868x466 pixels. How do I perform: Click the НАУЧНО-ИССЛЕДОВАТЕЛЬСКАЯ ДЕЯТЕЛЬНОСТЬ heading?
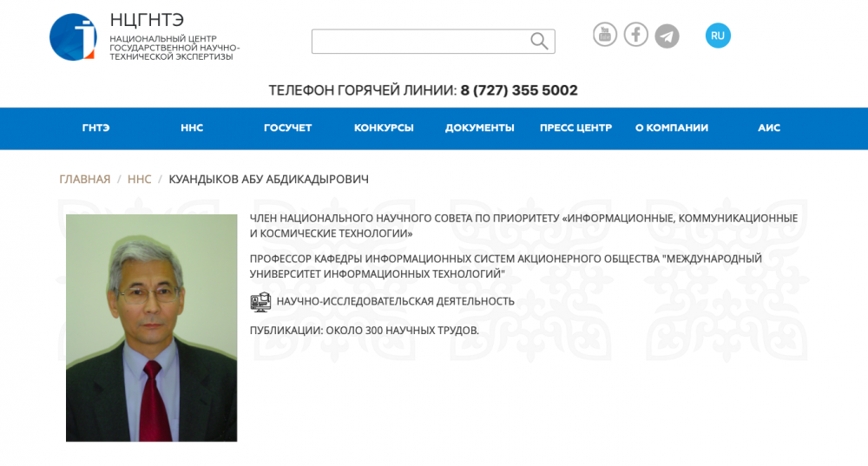395,302
